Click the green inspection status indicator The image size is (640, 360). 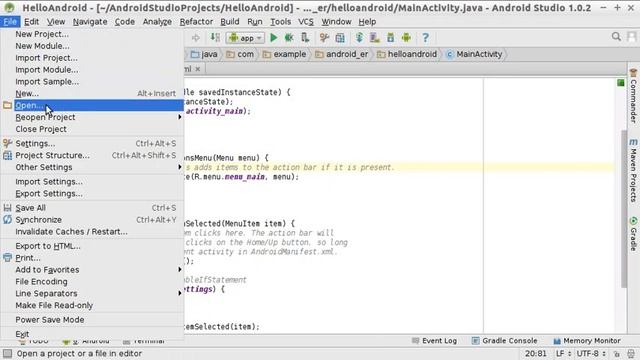click(620, 83)
